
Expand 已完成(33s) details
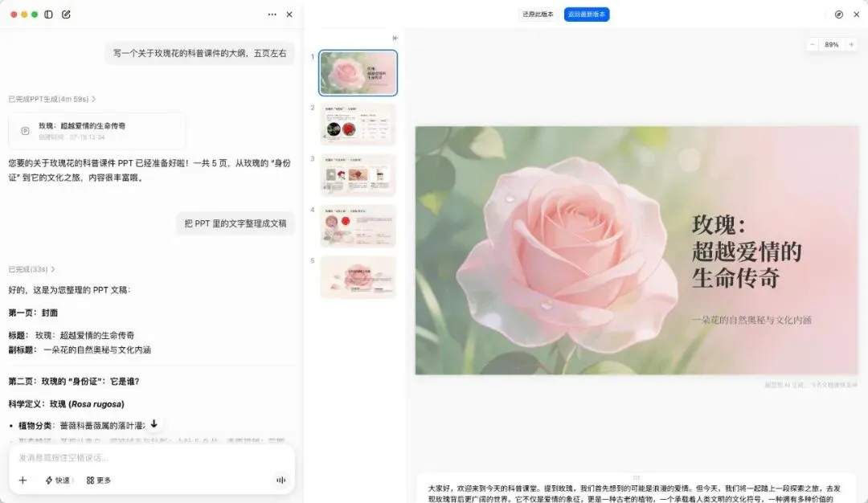point(31,269)
